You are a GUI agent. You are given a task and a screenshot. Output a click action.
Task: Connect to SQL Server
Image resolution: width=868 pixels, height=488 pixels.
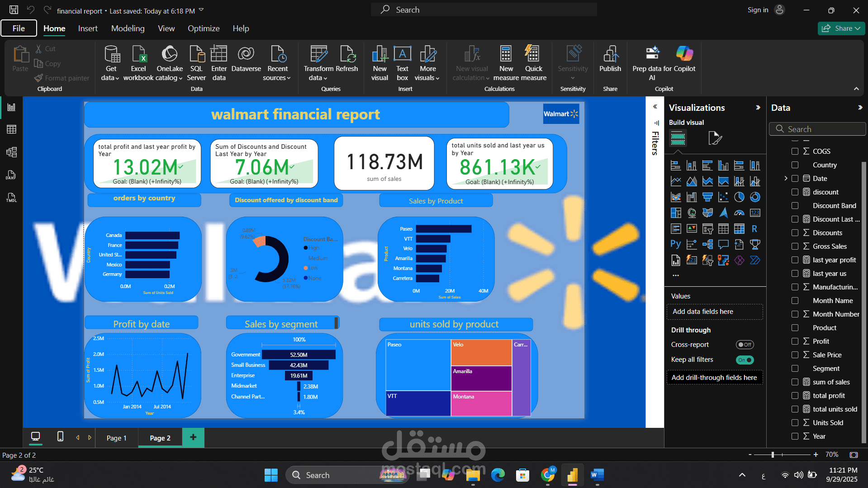tap(196, 63)
